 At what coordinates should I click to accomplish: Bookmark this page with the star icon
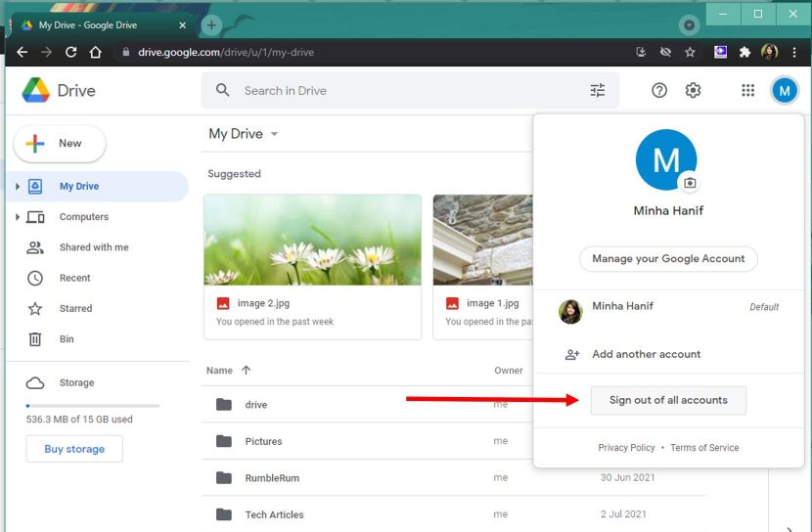(690, 52)
